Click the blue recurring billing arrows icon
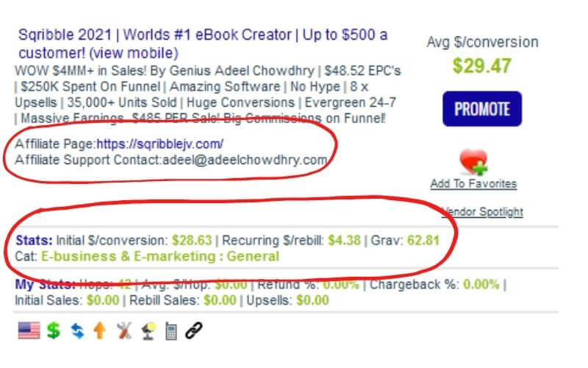The width and height of the screenshot is (588, 368). (77, 330)
